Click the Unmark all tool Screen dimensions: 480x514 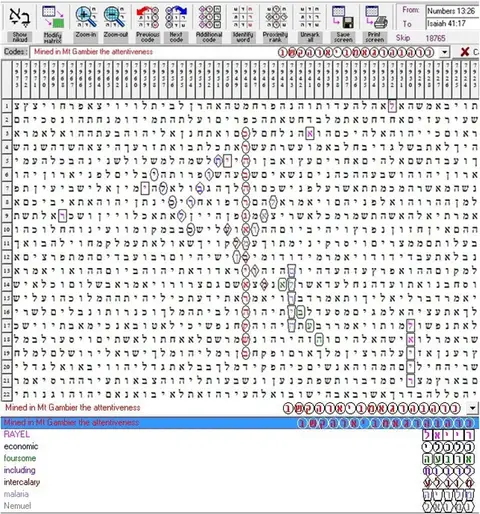coord(310,24)
